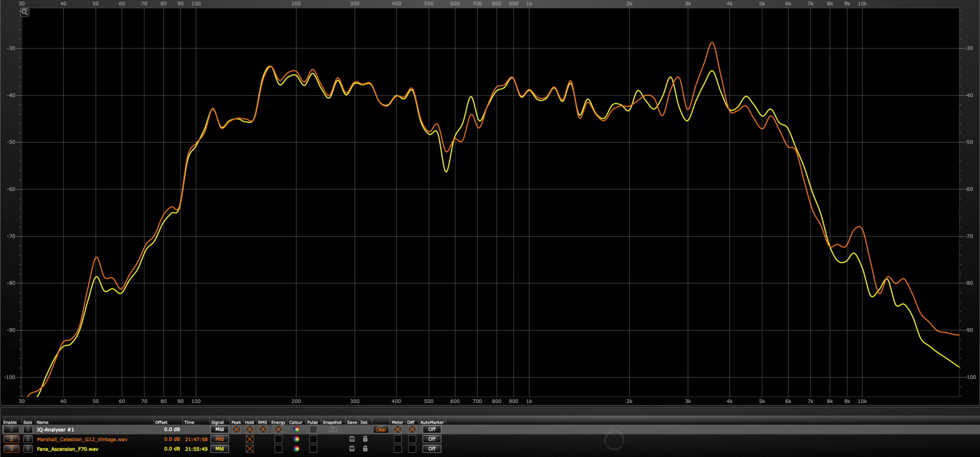Delete the Fane_Ascension_F70.wav curve
The image size is (980, 457).
(365, 448)
